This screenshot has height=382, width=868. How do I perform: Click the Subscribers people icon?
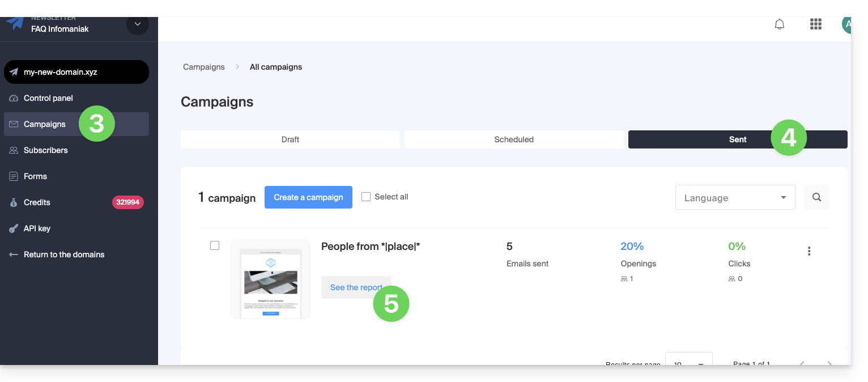pos(14,150)
